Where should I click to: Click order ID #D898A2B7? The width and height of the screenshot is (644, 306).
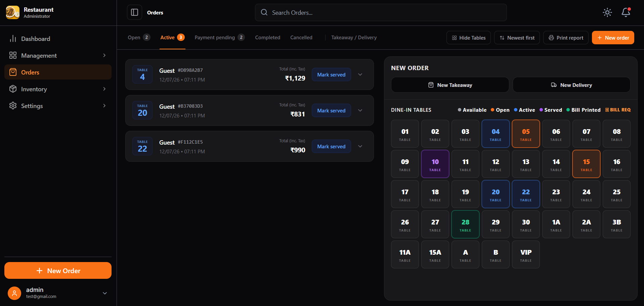(190, 70)
